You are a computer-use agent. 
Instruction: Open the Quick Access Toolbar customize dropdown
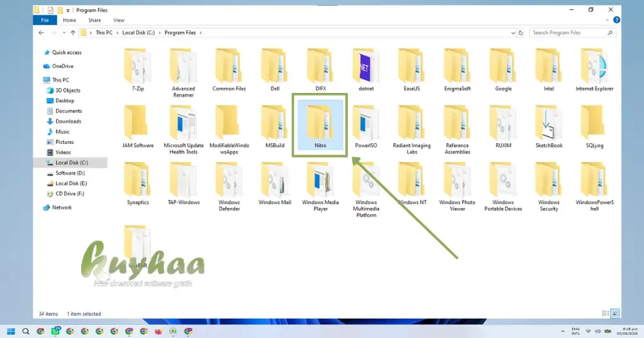(68, 10)
